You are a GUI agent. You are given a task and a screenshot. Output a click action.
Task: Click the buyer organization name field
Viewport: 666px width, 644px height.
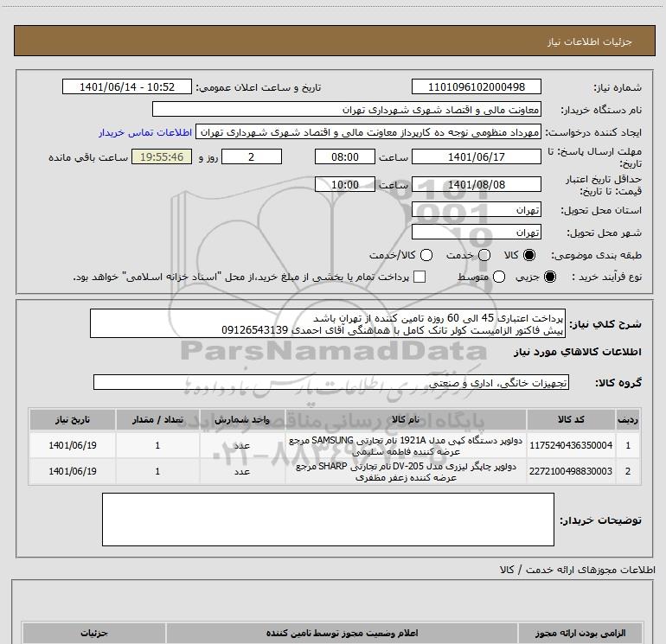click(347, 110)
